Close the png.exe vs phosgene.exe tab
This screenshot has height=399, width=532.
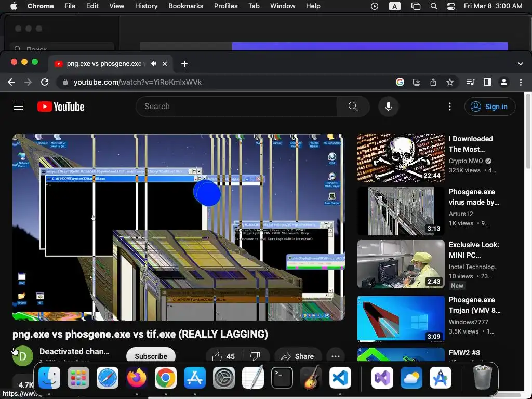coord(165,64)
